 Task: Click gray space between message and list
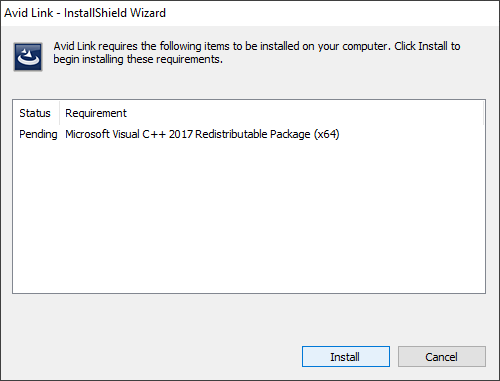pyautogui.click(x=249, y=85)
